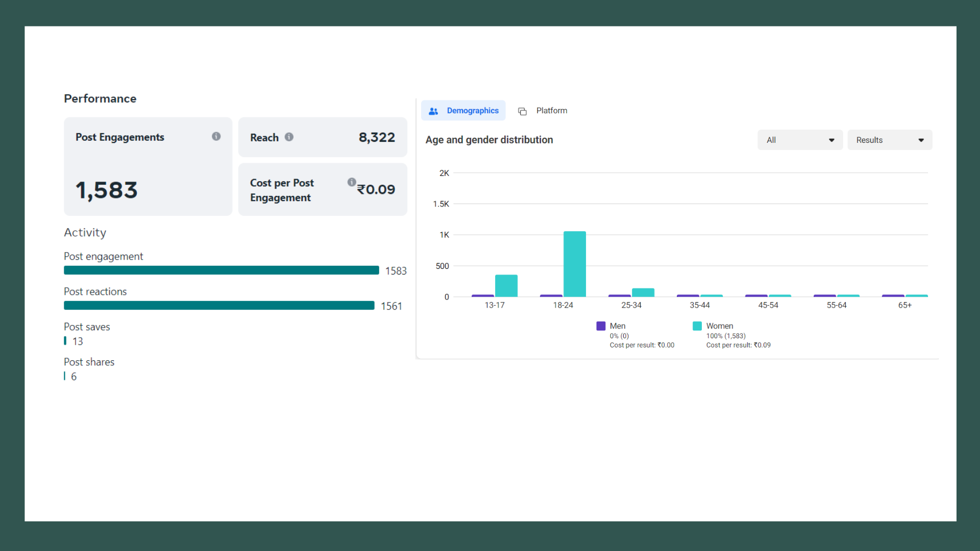Click the 35-44 age axis label
980x551 pixels.
[700, 305]
